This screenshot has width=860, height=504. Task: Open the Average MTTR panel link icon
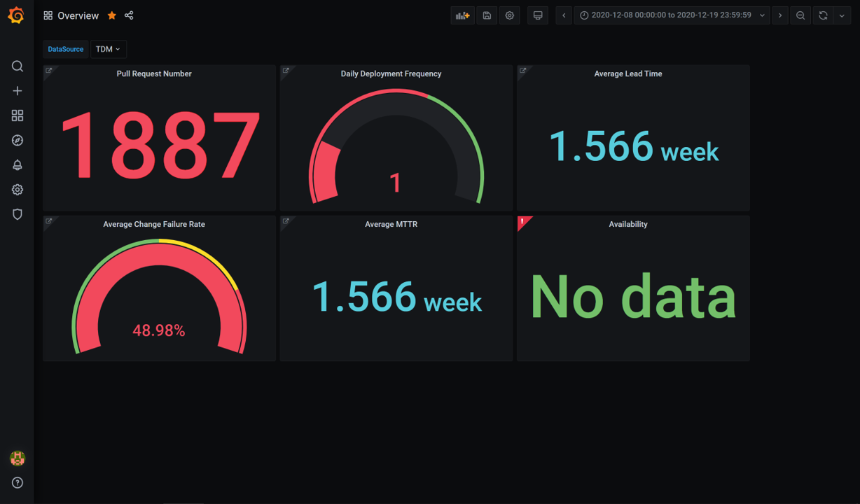(x=286, y=221)
